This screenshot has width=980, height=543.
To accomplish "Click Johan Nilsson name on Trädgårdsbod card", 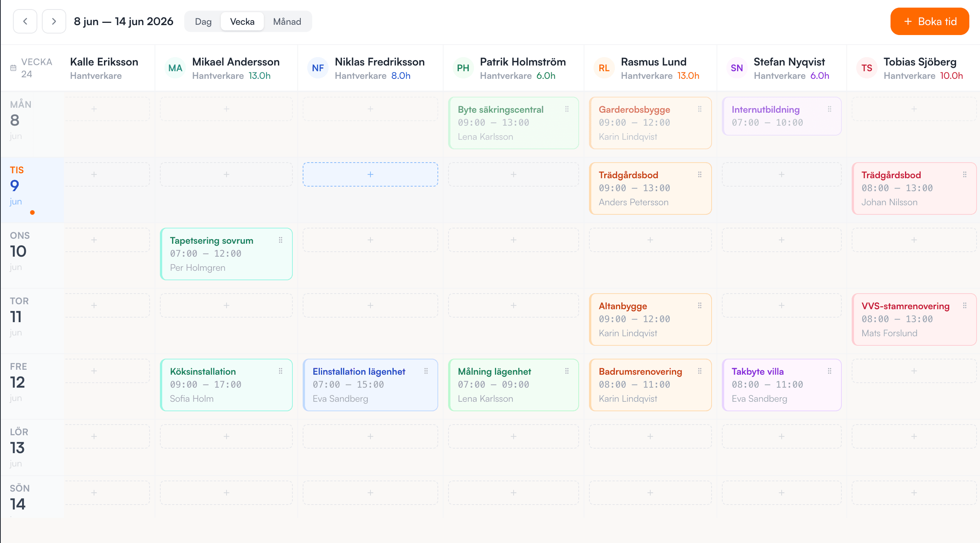I will [889, 202].
